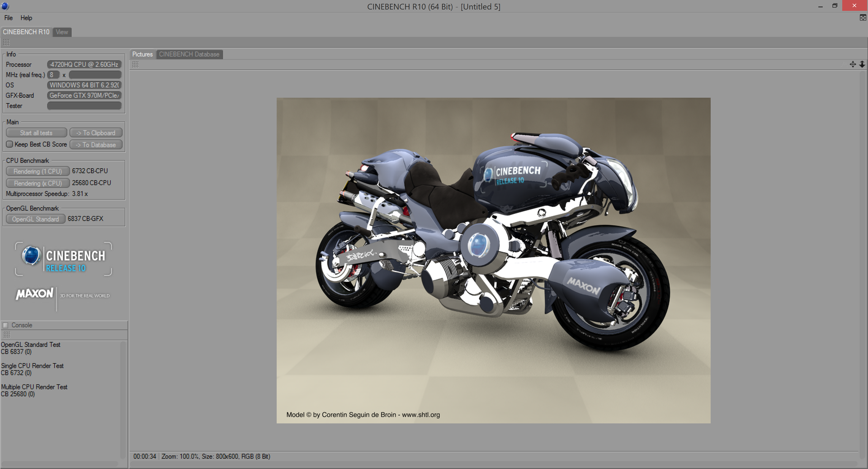Open the Help menu
This screenshot has width=868, height=469.
click(x=26, y=18)
